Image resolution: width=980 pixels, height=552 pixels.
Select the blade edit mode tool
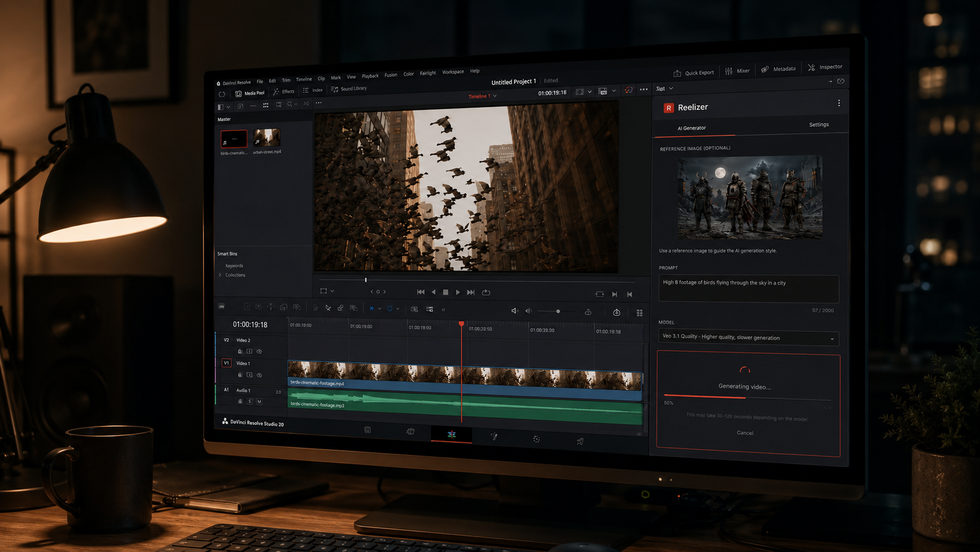[x=328, y=308]
